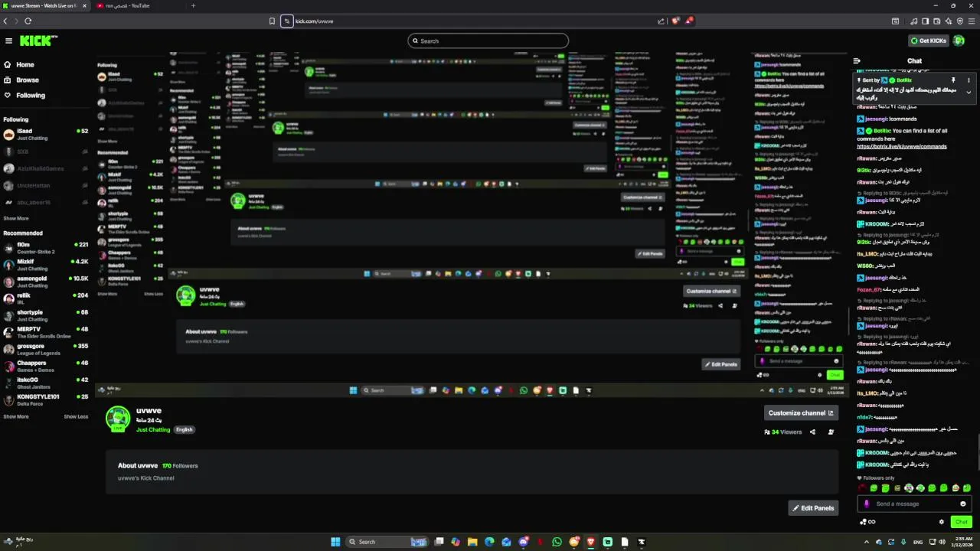This screenshot has width=980, height=551.
Task: Click the uvwve channel avatar below the video
Action: 118,419
